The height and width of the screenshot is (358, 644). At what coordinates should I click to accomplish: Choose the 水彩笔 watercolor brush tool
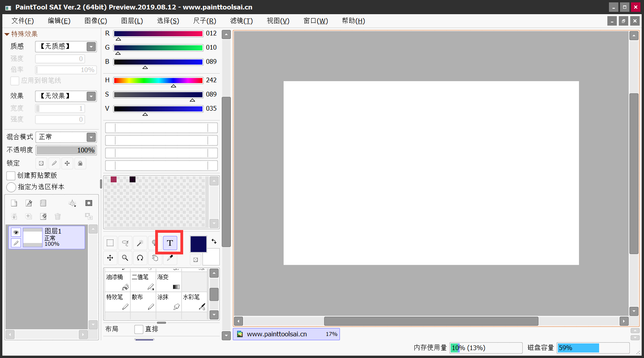coord(194,302)
